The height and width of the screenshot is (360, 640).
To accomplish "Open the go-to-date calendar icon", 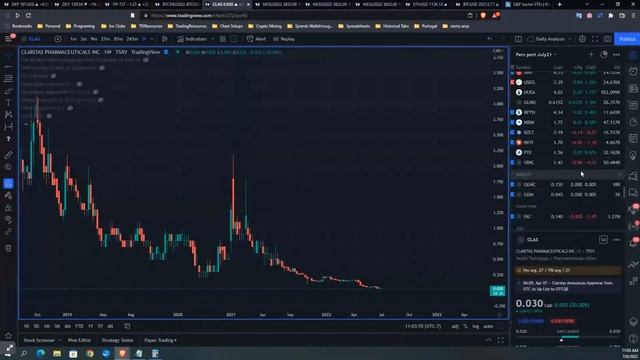I will click(x=127, y=326).
